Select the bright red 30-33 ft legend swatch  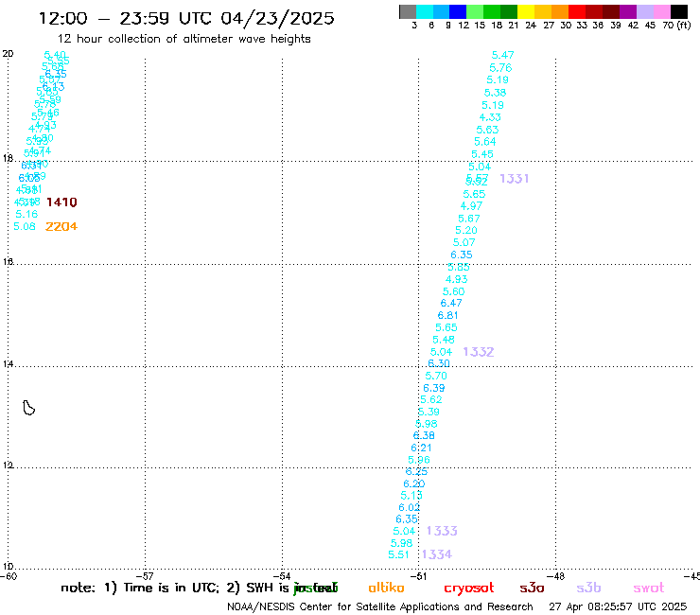pos(577,11)
